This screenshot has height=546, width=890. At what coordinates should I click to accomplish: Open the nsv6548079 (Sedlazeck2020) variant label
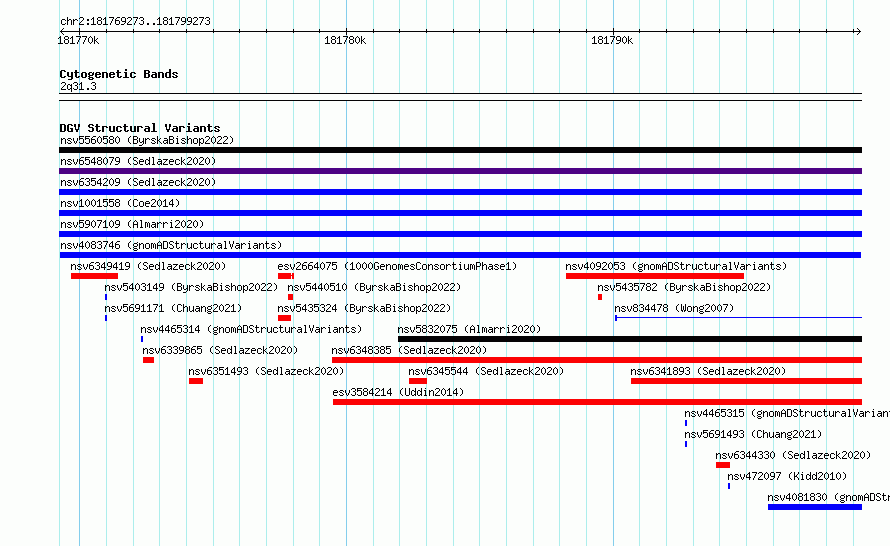138,161
